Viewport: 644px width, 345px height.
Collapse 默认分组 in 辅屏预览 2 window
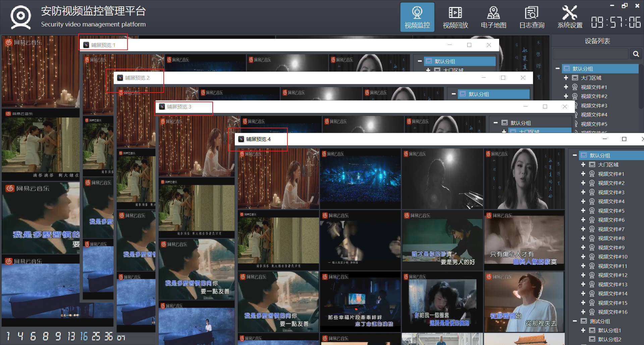tap(453, 94)
